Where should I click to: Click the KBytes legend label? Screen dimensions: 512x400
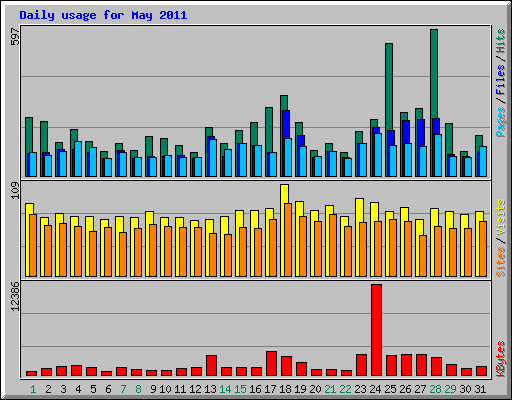click(x=500, y=359)
